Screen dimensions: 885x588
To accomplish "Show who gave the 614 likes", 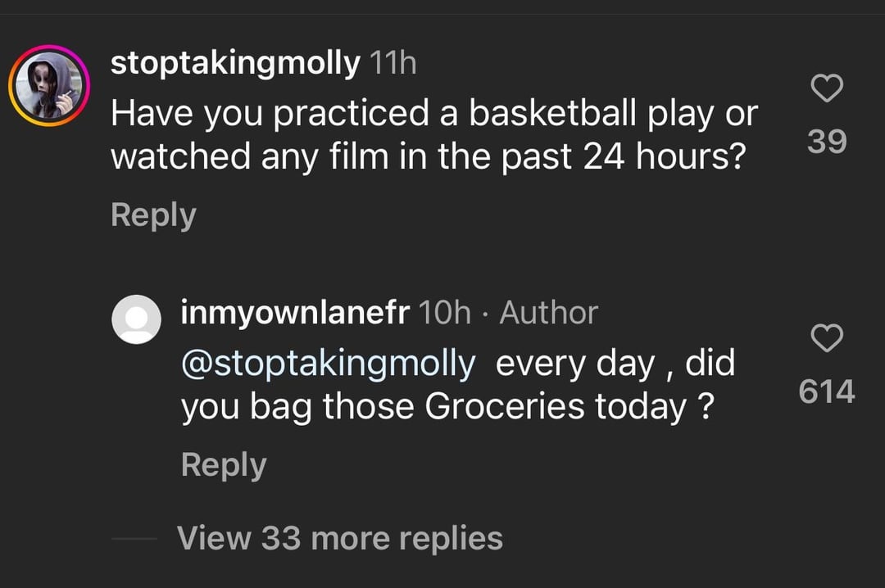I will pos(827,391).
